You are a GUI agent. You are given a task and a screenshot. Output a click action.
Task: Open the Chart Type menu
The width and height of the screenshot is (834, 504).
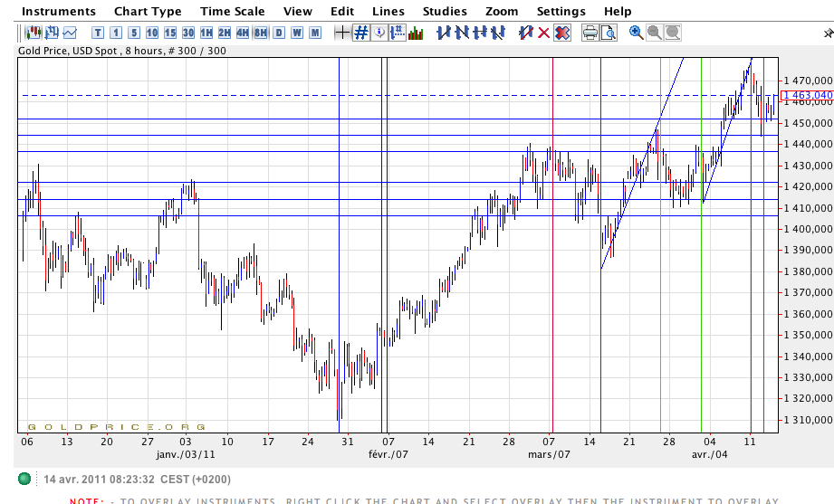[x=148, y=11]
